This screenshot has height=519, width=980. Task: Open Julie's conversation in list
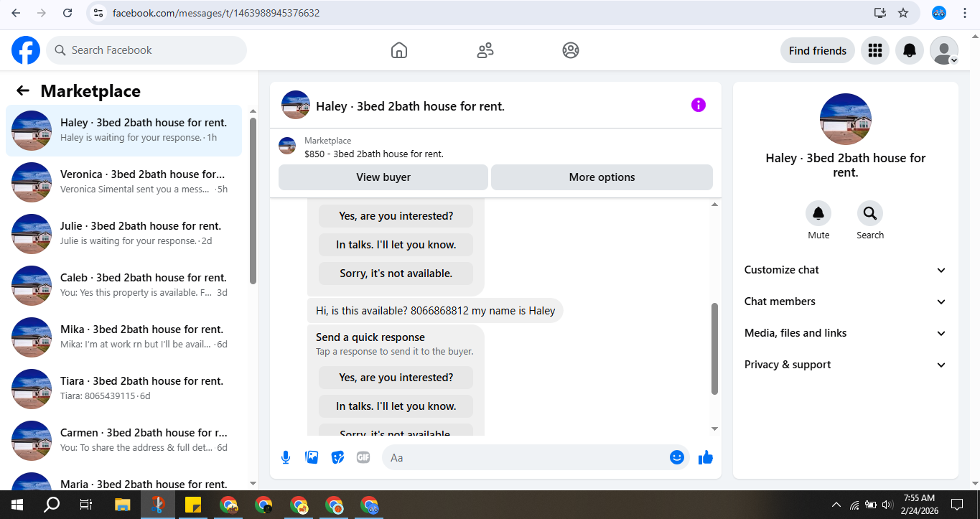(123, 234)
